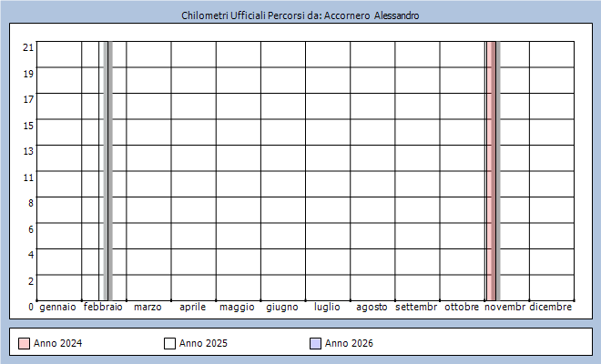The width and height of the screenshot is (601, 364).
Task: Select the Anno 2024 legend label
Action: coord(57,343)
